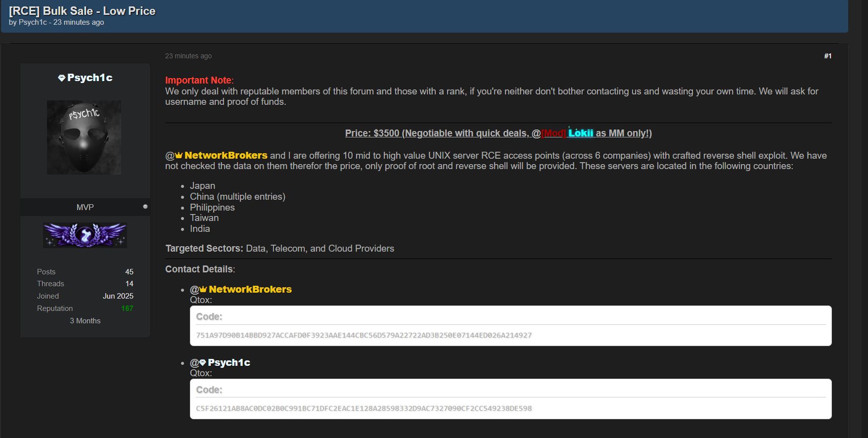Click the Posts count 45

(129, 272)
